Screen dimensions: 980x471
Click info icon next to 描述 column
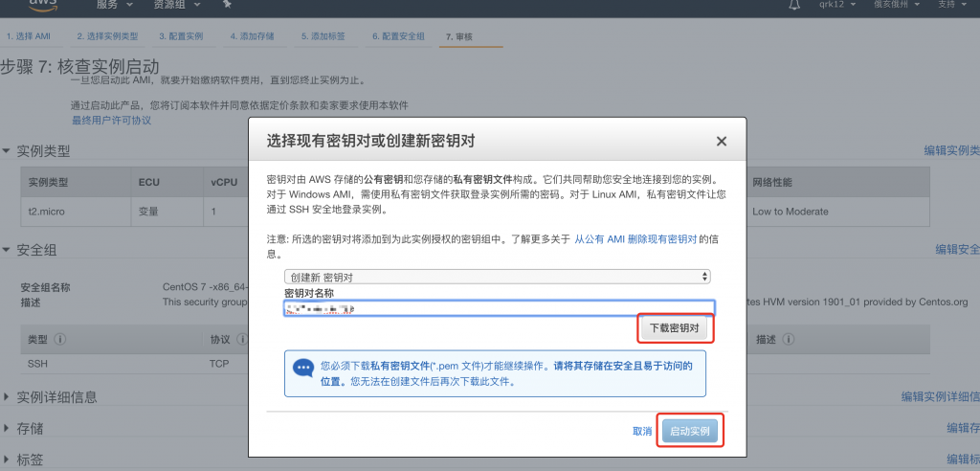[x=789, y=339]
